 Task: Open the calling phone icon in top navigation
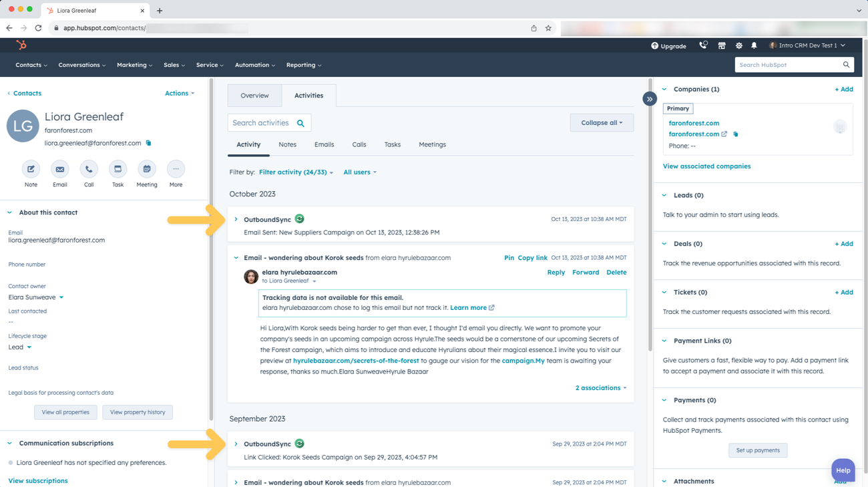[x=703, y=45]
